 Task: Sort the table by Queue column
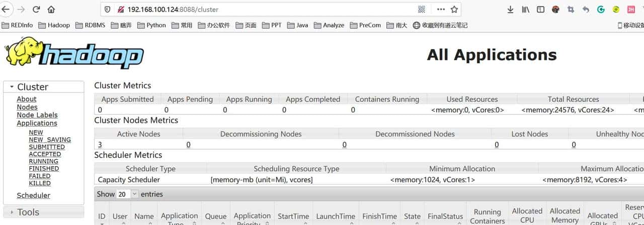pyautogui.click(x=215, y=216)
